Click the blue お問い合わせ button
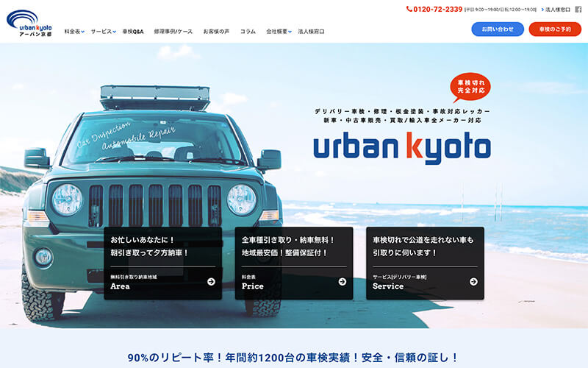Viewport: 588px width, 368px height. pos(498,29)
